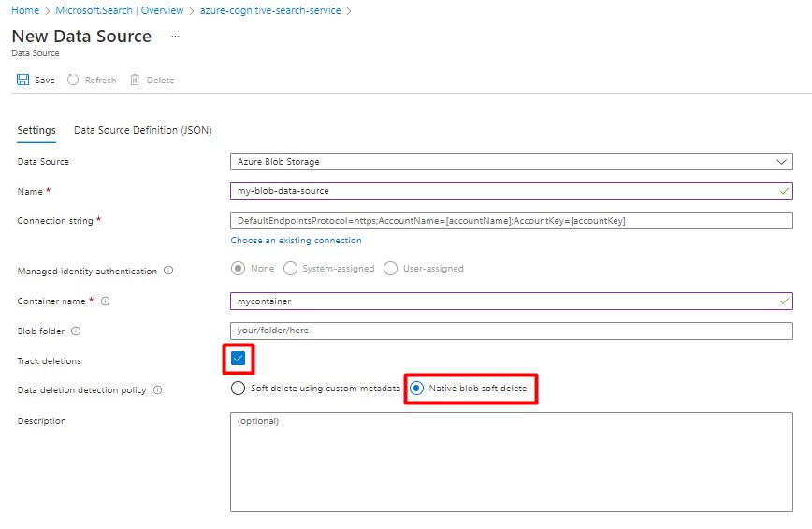Click info icon beside Managed identity authentication
812x529 pixels.
pyautogui.click(x=168, y=271)
